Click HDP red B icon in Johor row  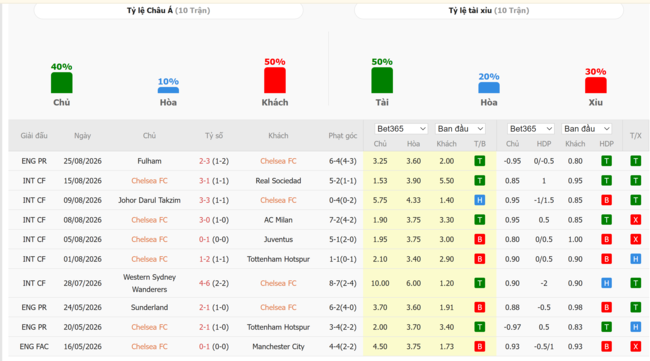point(606,200)
